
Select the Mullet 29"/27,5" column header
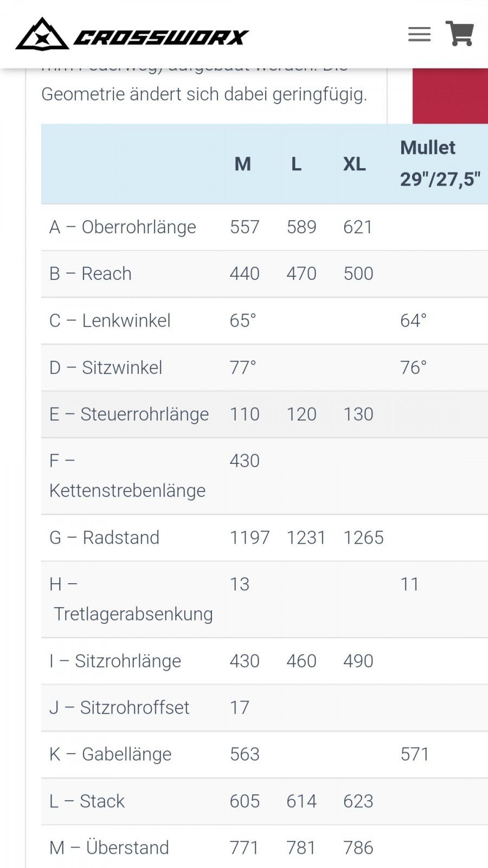(440, 163)
